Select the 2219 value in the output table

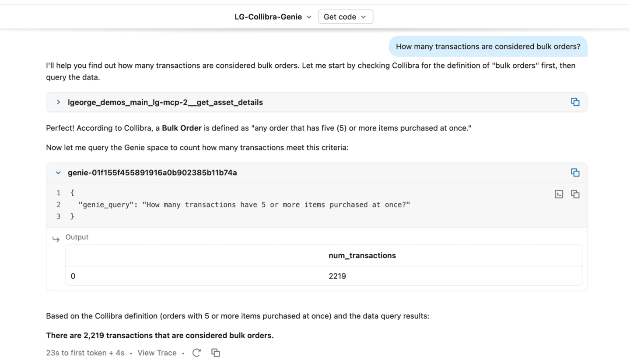tap(337, 276)
